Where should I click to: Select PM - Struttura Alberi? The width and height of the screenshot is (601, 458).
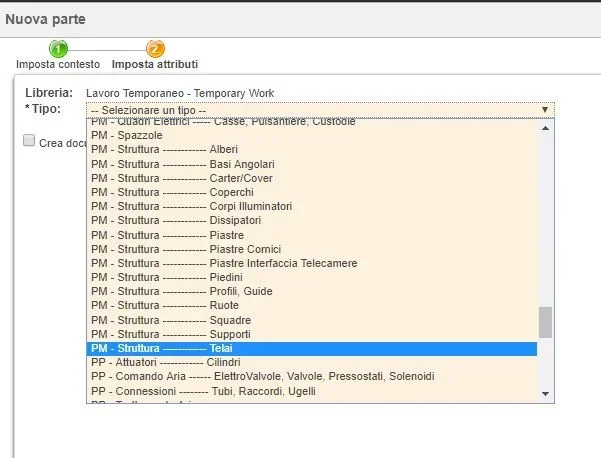pyautogui.click(x=312, y=149)
